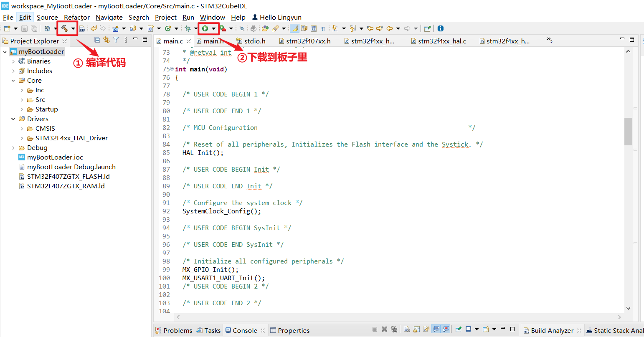Click the Open Perspective icon
Screen dimensions: 644x337
(427, 28)
